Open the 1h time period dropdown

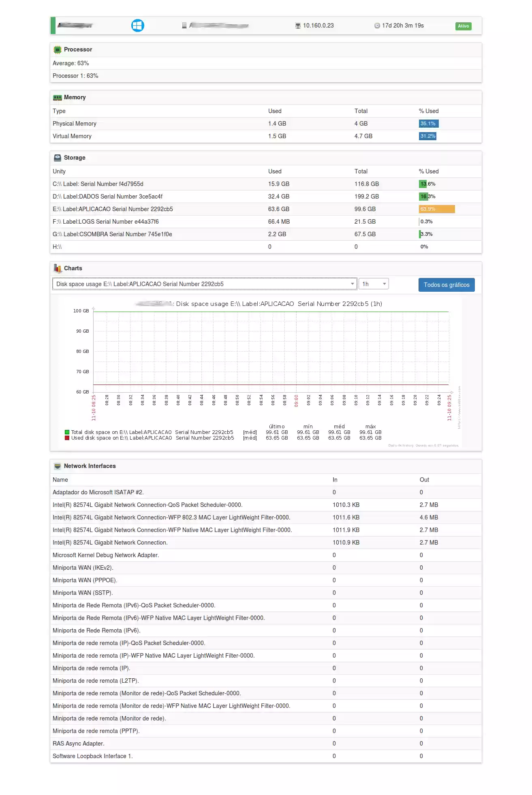[373, 284]
